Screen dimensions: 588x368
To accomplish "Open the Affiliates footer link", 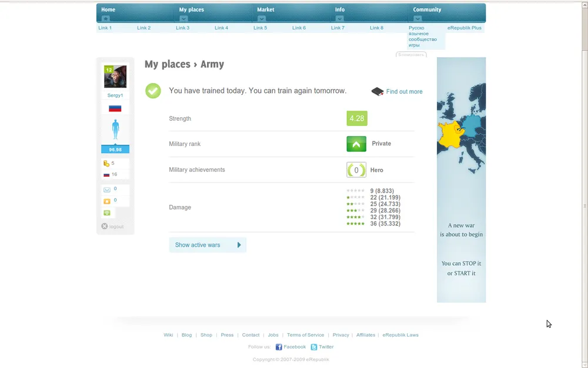I will pos(366,335).
